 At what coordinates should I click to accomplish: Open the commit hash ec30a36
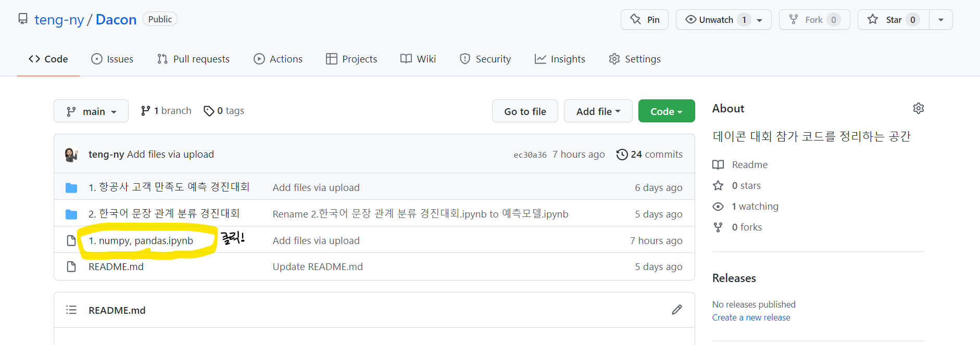[x=530, y=155]
